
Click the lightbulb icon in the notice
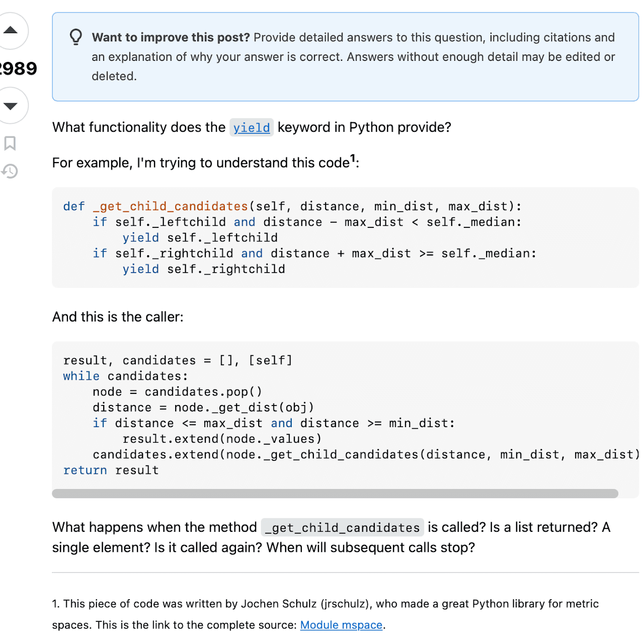76,37
